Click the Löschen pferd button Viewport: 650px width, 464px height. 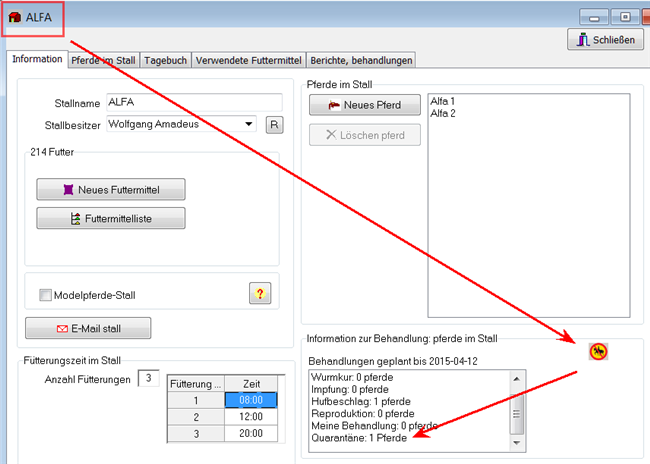coord(365,135)
